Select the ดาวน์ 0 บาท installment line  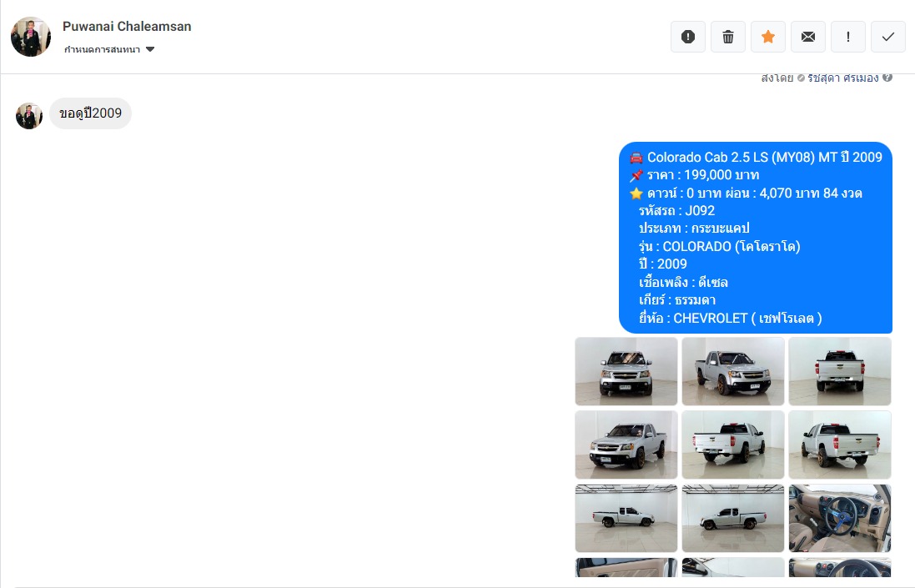746,193
